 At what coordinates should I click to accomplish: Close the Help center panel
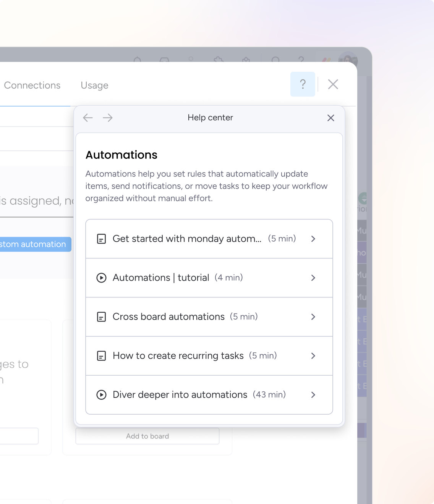point(331,118)
